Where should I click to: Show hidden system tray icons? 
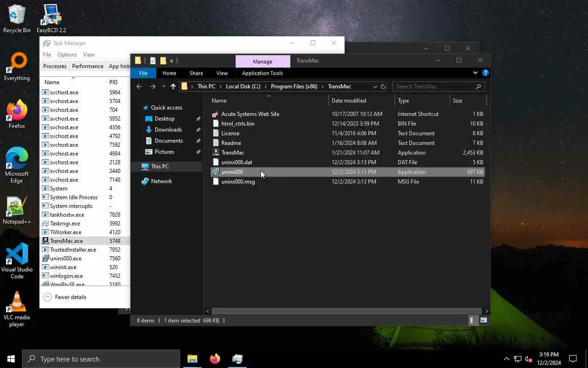click(507, 359)
